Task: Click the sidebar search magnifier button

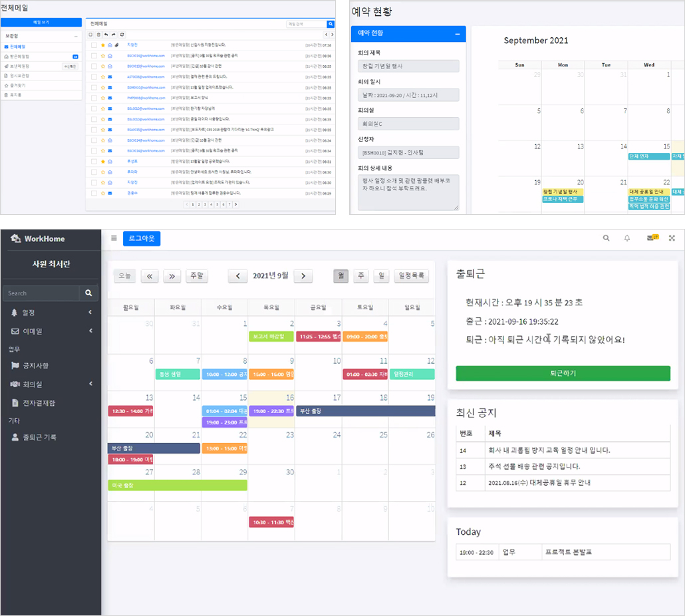Action: pyautogui.click(x=88, y=293)
